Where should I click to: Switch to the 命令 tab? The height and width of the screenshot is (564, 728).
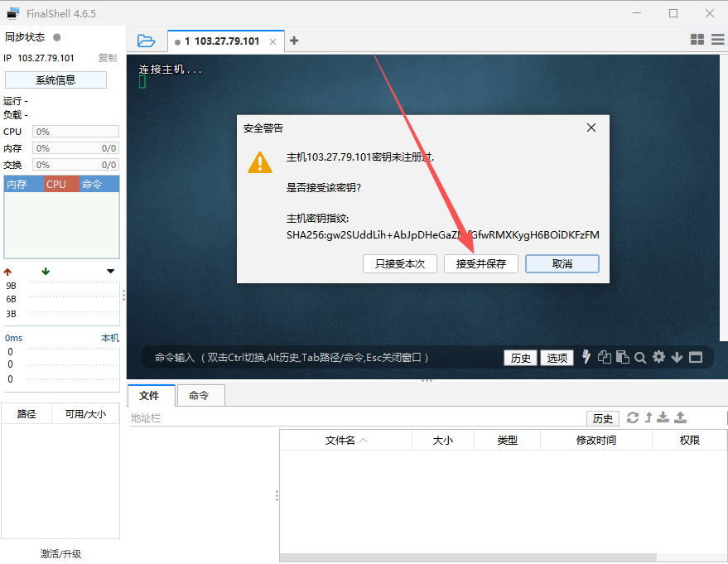199,396
